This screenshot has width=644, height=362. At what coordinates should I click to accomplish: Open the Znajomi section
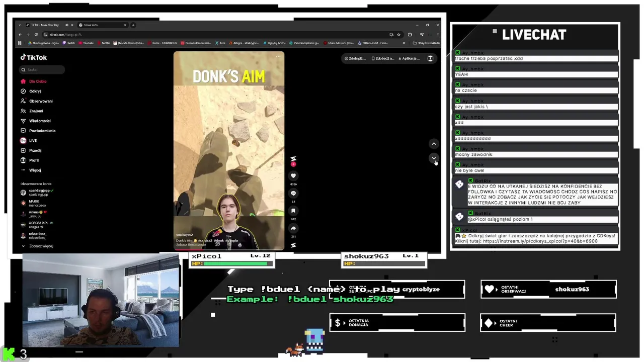point(32,111)
